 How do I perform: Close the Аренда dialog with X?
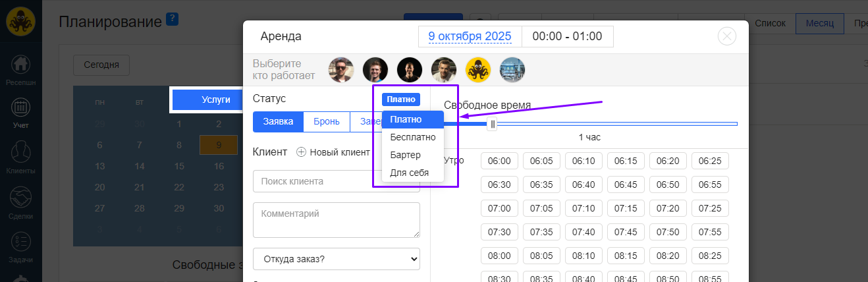[x=726, y=36]
